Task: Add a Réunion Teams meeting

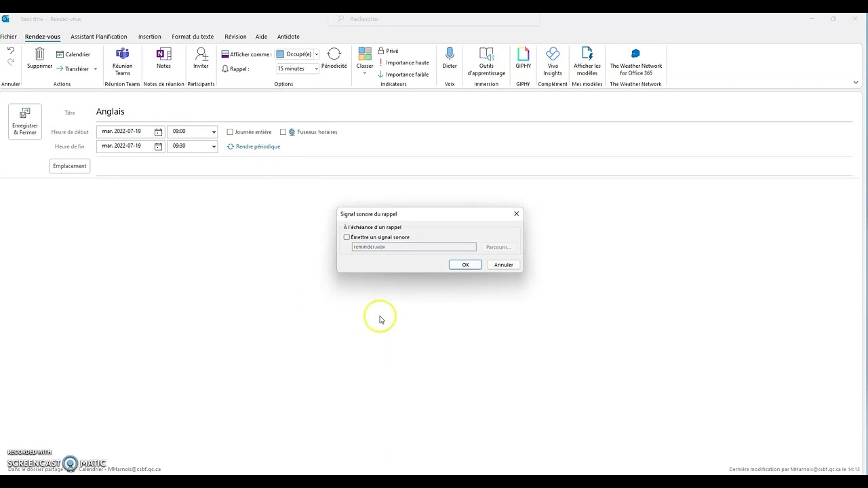Action: point(122,62)
